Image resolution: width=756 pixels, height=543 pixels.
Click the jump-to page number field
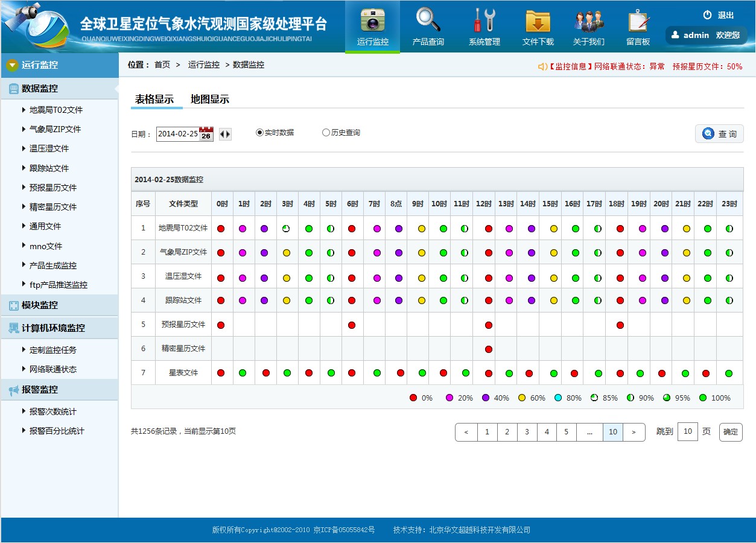688,432
